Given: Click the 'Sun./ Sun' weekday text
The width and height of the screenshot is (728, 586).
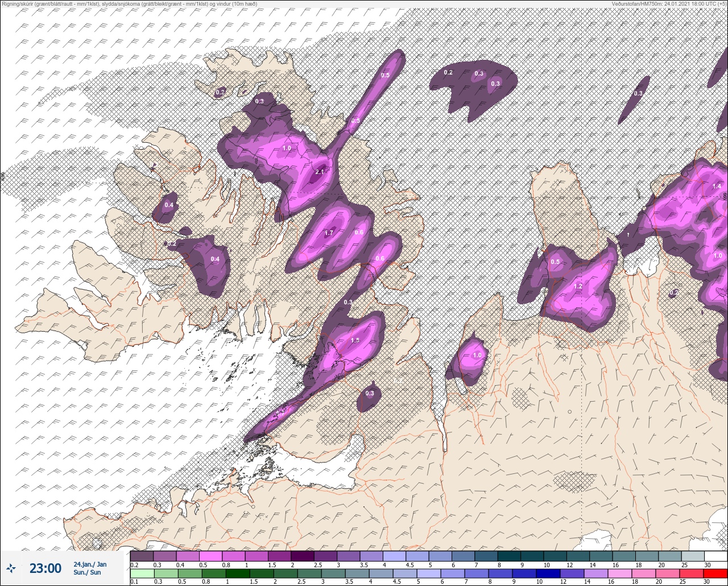Looking at the screenshot, I should tap(88, 572).
